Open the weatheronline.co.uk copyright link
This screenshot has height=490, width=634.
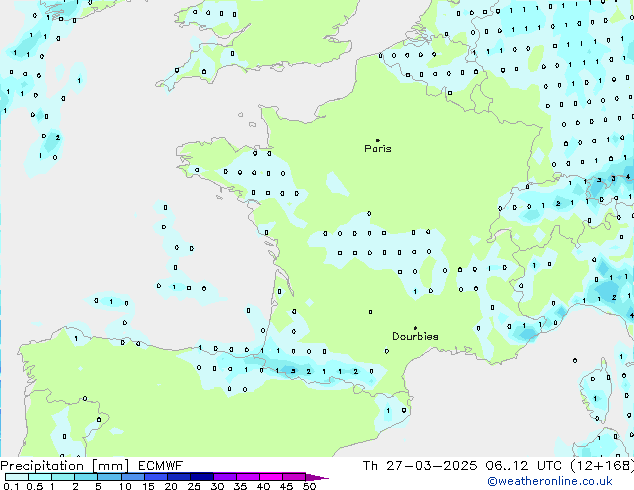pyautogui.click(x=550, y=481)
